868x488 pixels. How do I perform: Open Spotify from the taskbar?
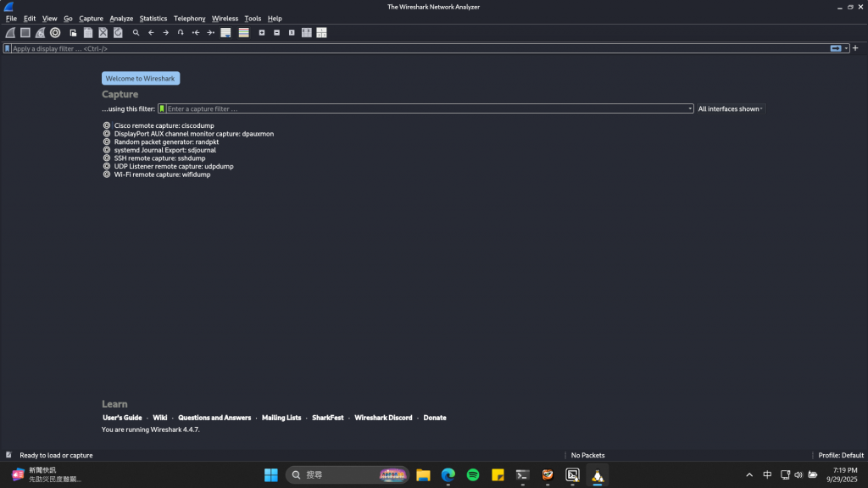pos(473,474)
